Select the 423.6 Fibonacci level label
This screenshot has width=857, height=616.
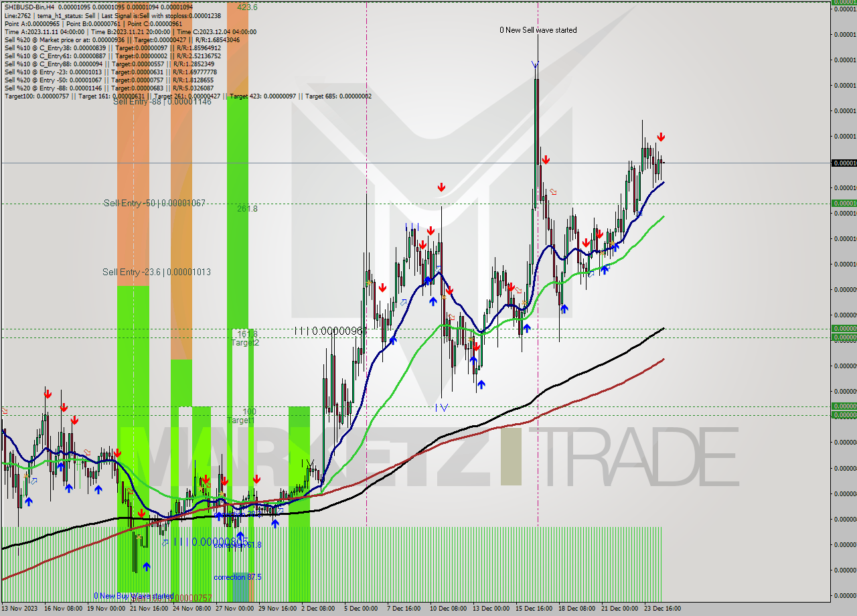pos(247,7)
